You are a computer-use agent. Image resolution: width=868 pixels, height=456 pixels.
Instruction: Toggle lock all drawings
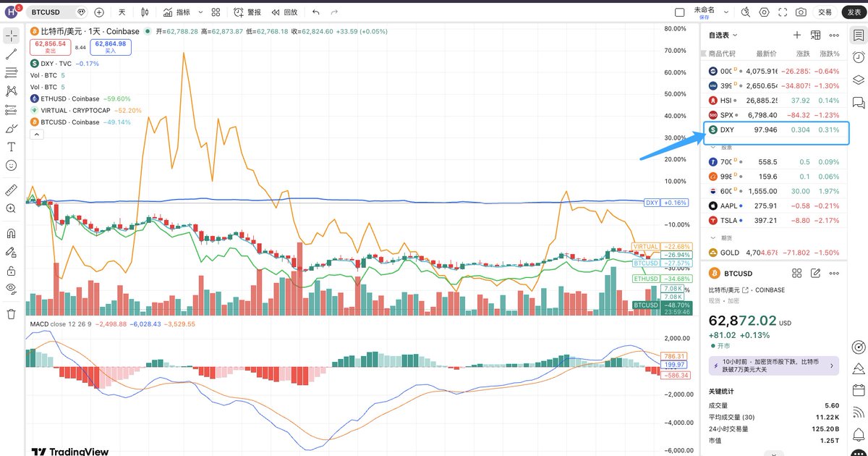pos(11,271)
